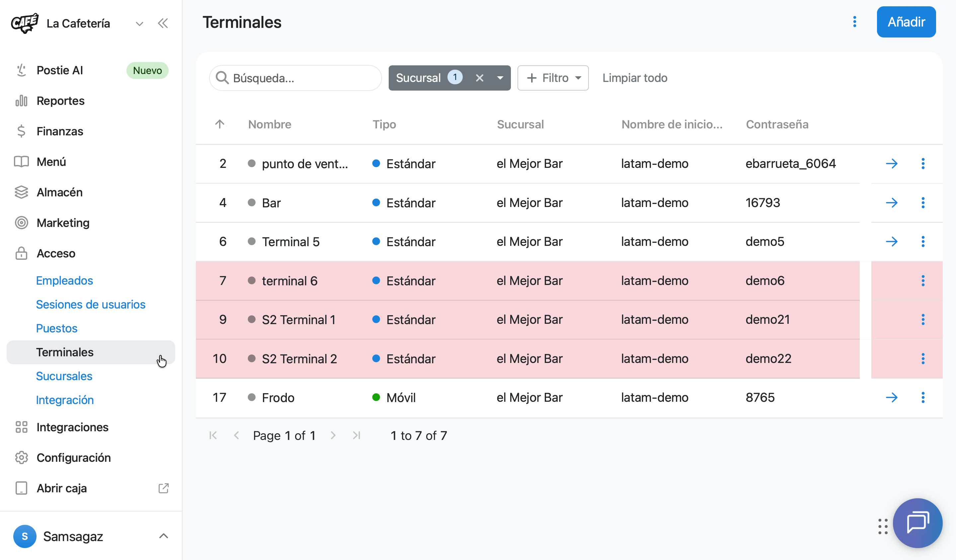Sort by the ascending arrow column header
The image size is (956, 560).
click(220, 124)
